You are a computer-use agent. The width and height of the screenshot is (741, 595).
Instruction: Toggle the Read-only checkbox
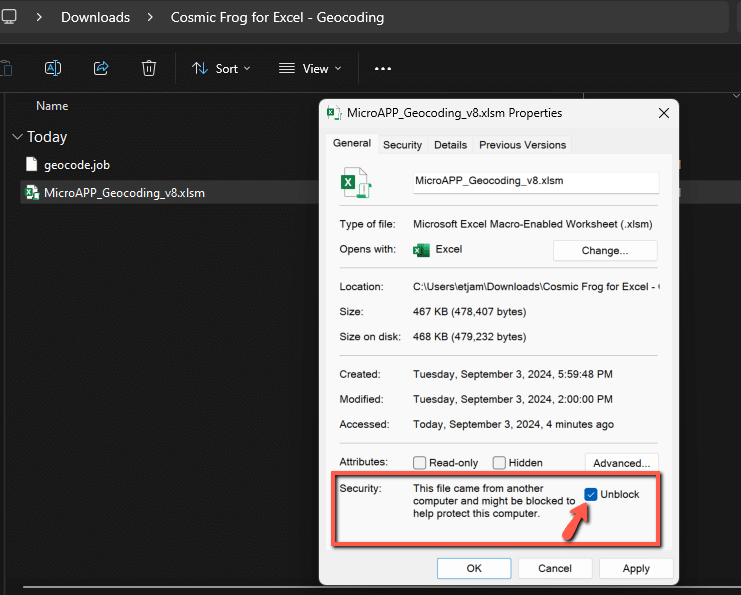pyautogui.click(x=419, y=463)
